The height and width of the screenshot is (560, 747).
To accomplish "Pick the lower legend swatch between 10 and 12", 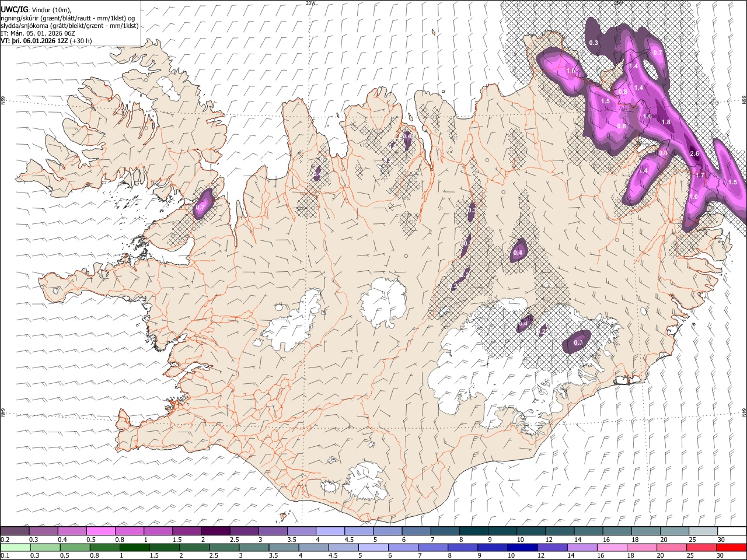I will (522, 547).
